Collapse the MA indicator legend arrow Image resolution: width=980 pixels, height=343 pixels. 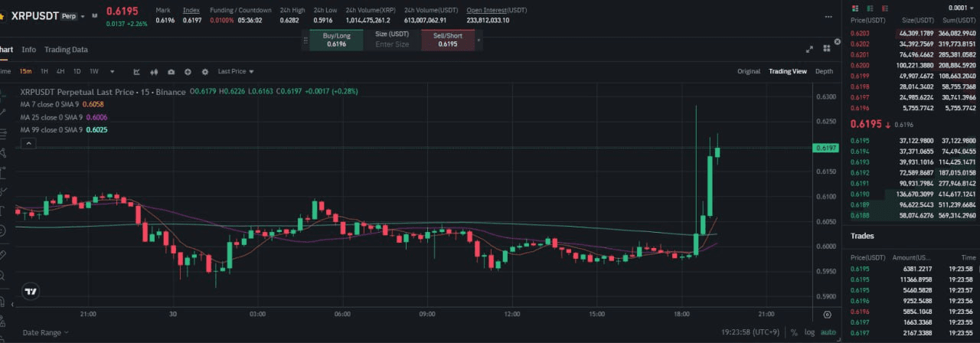[28, 143]
